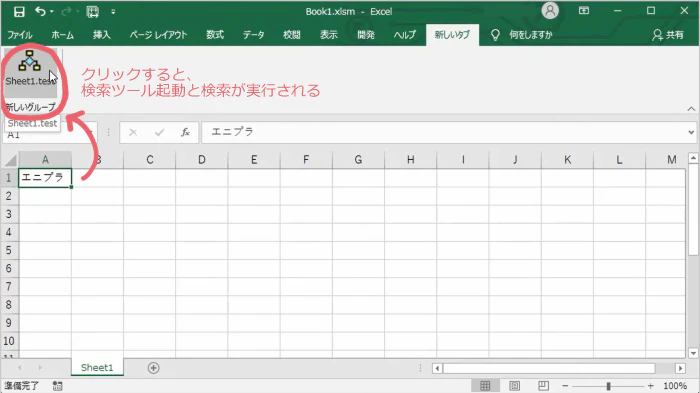700x393 pixels.
Task: Click the previous sheet navigation arrow
Action: tap(20, 368)
